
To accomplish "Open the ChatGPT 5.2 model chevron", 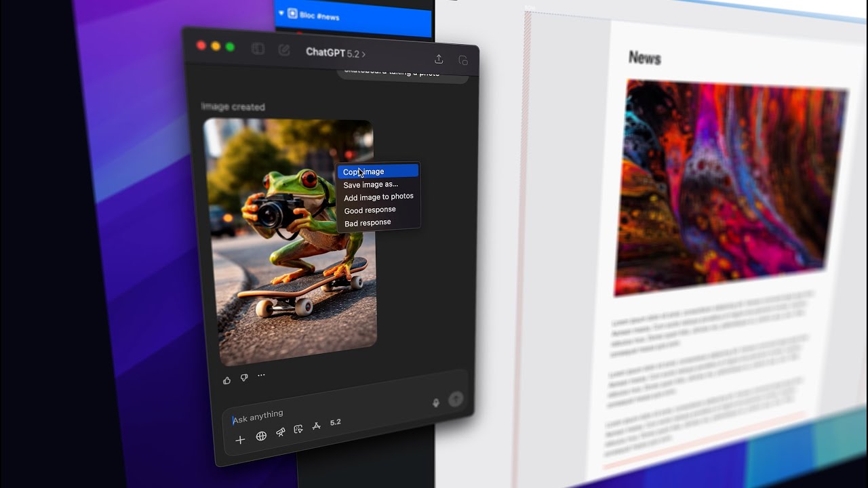I will coord(363,54).
